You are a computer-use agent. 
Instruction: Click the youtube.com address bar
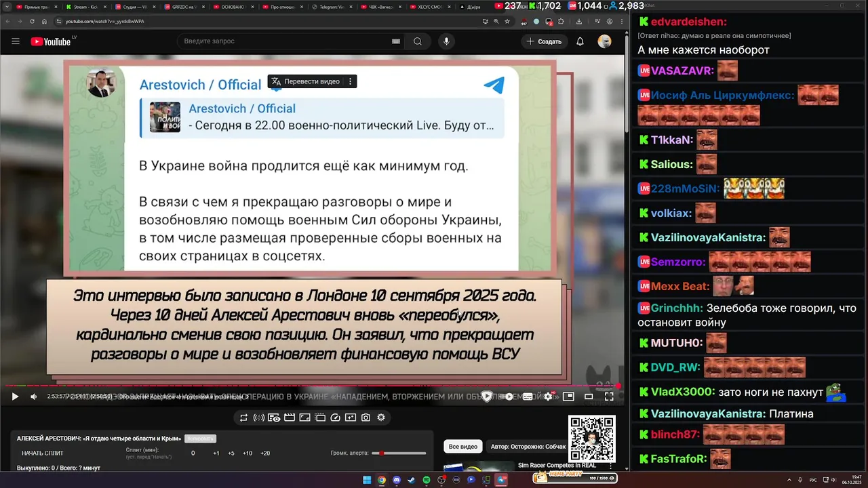(271, 21)
